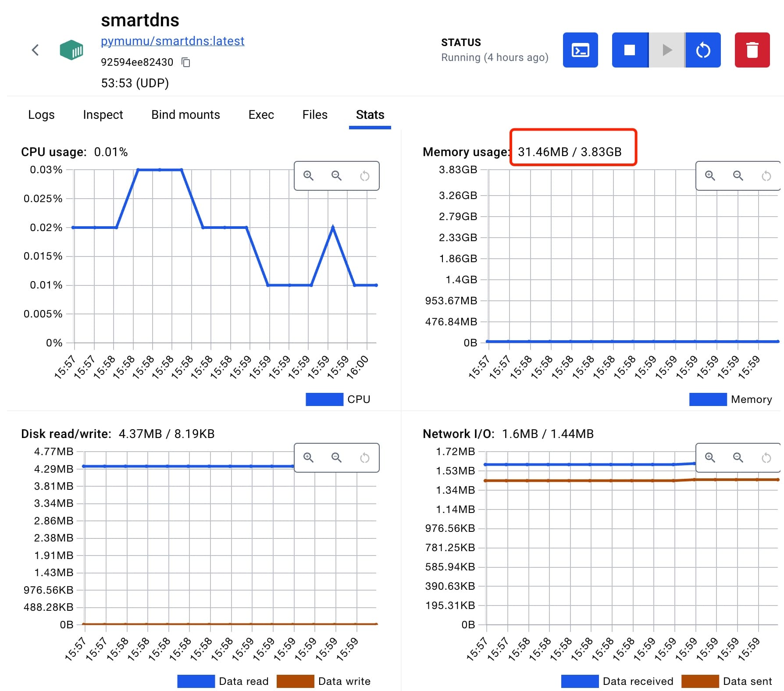Zoom out on the CPU usage chart
The width and height of the screenshot is (784, 691).
pos(336,176)
